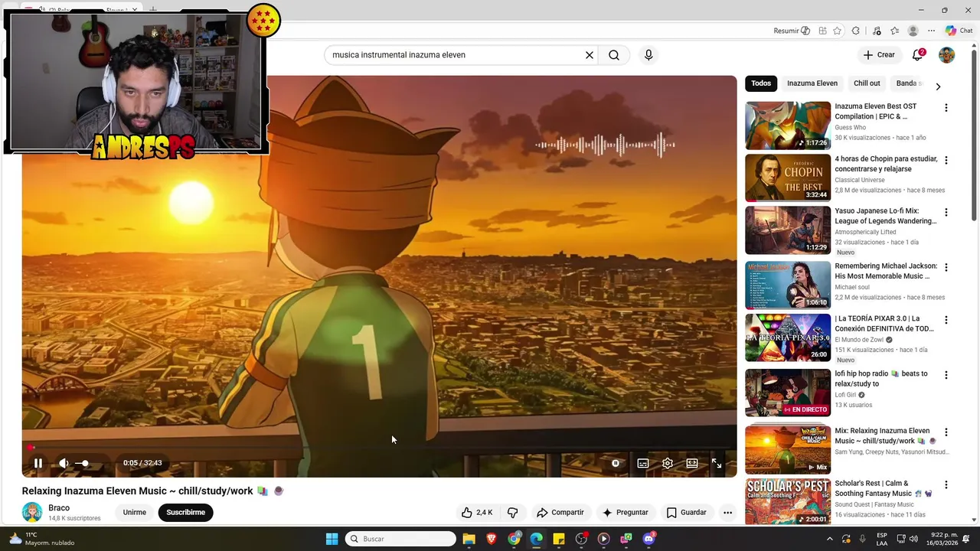This screenshot has height=551, width=980.
Task: Open browser media control icon
Action: pos(877,31)
